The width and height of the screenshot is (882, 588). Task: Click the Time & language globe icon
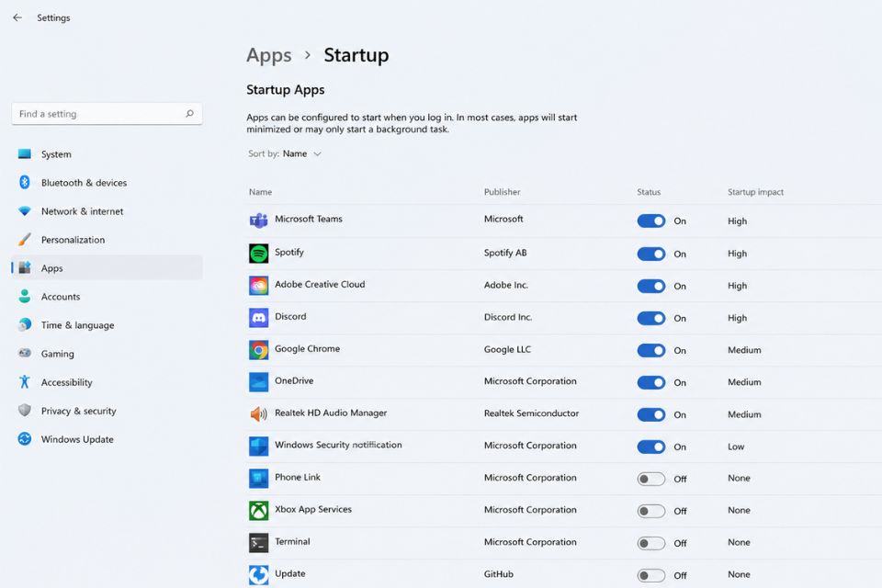click(24, 324)
